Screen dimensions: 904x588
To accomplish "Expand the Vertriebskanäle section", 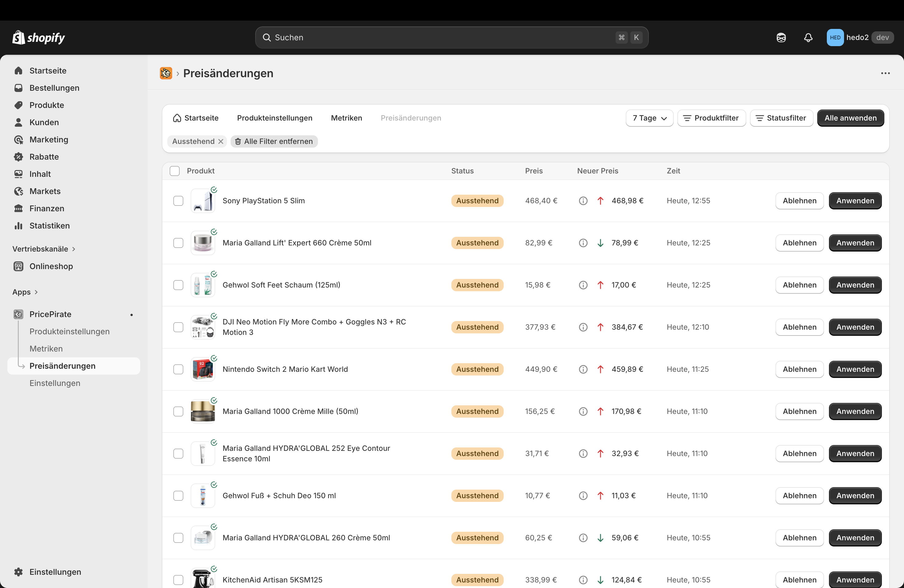I will point(44,249).
